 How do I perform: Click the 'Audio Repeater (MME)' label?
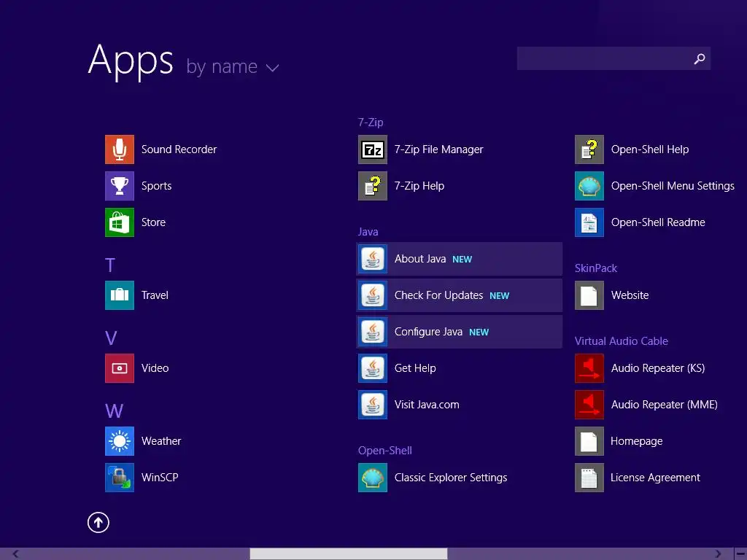pyautogui.click(x=664, y=405)
